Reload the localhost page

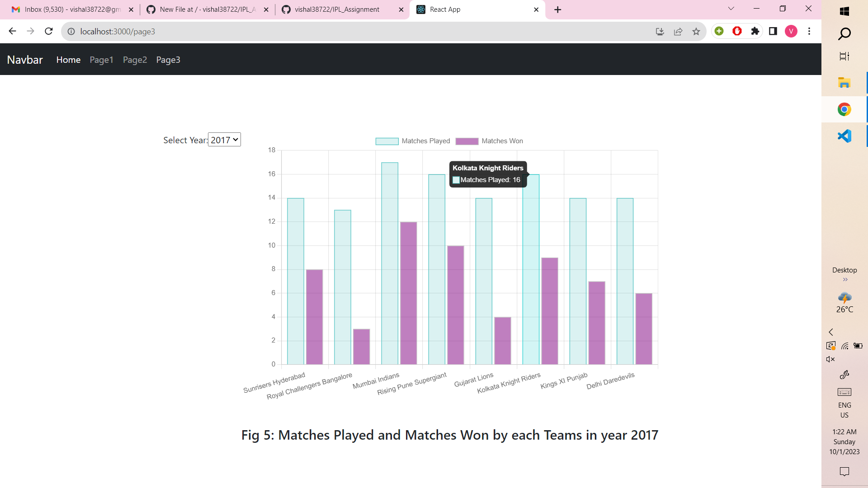pyautogui.click(x=49, y=31)
